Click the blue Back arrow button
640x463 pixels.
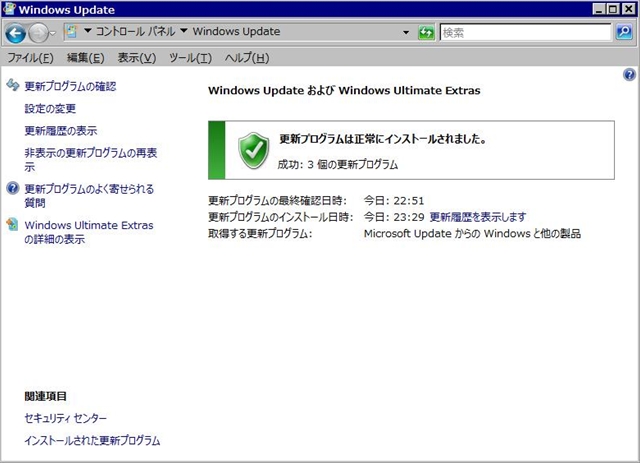[x=16, y=33]
